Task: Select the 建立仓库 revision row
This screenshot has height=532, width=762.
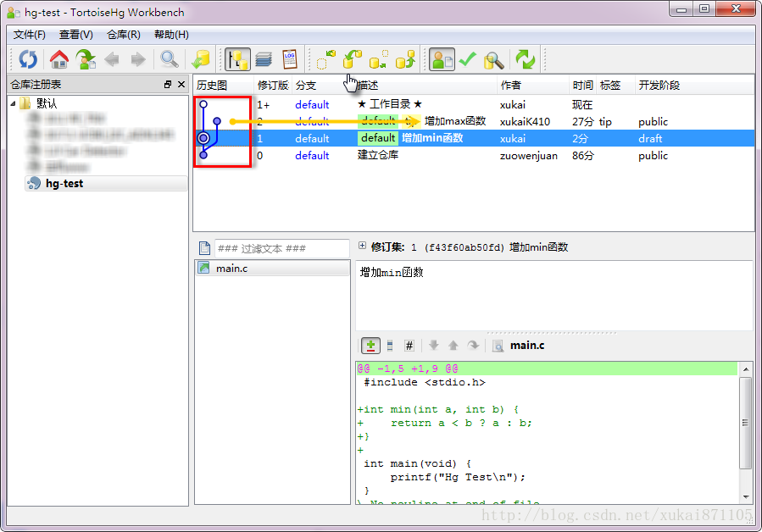Action: pyautogui.click(x=474, y=156)
